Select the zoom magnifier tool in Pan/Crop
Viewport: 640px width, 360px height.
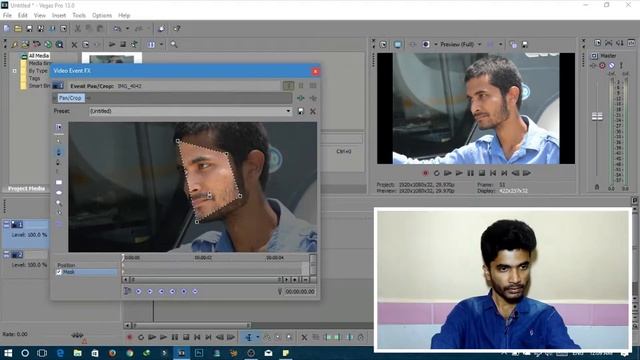click(x=59, y=202)
